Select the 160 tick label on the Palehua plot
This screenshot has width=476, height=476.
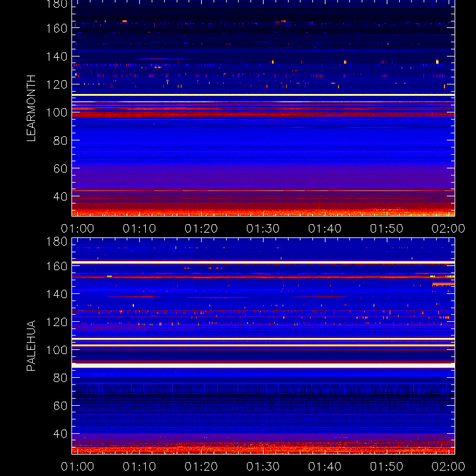point(57,266)
